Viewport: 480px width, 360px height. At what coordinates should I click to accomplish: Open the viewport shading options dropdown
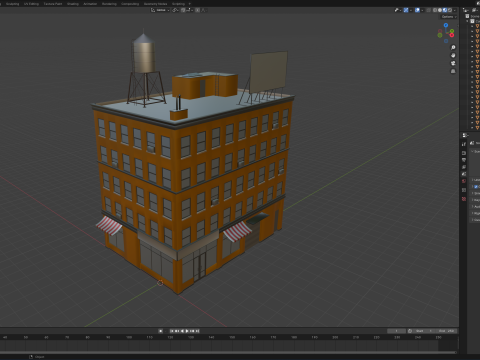click(x=455, y=10)
